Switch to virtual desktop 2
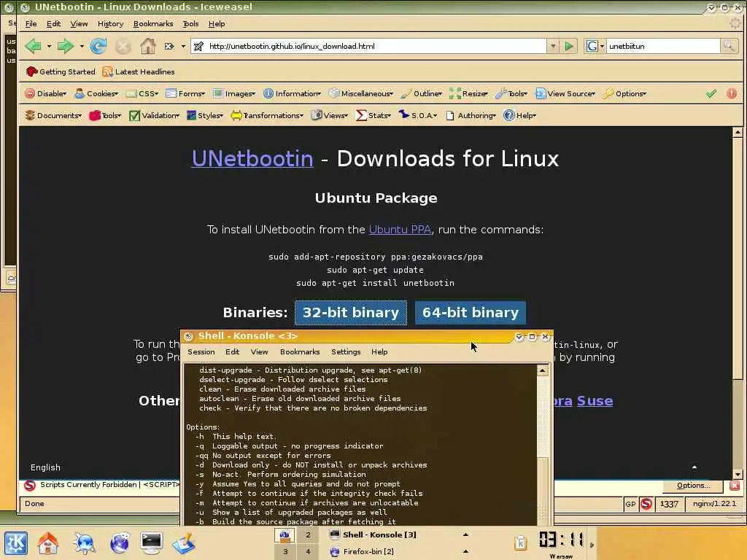747x560 pixels. point(308,534)
